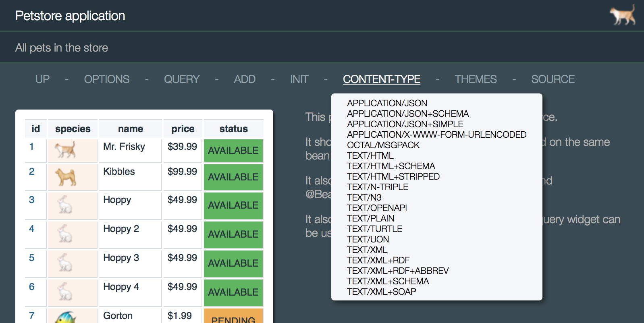Select APPLICATION/JSON content type
Image resolution: width=644 pixels, height=323 pixels.
click(x=387, y=104)
